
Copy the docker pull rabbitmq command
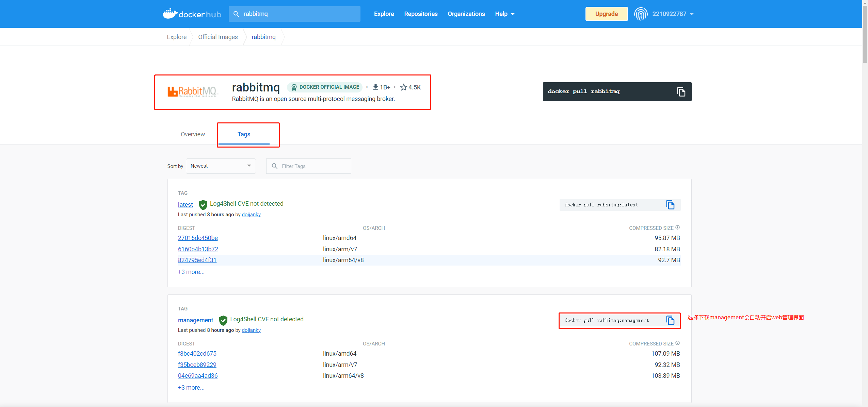tap(681, 92)
